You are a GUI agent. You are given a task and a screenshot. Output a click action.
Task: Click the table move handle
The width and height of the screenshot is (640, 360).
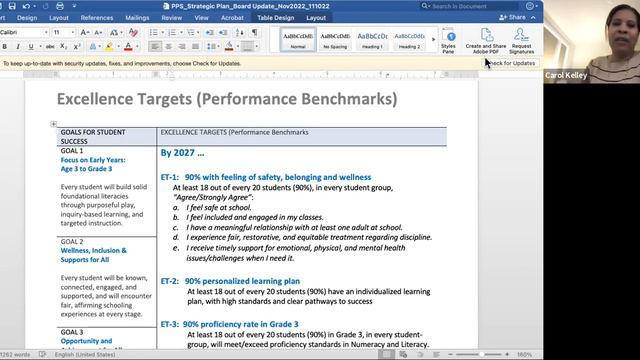coord(53,124)
